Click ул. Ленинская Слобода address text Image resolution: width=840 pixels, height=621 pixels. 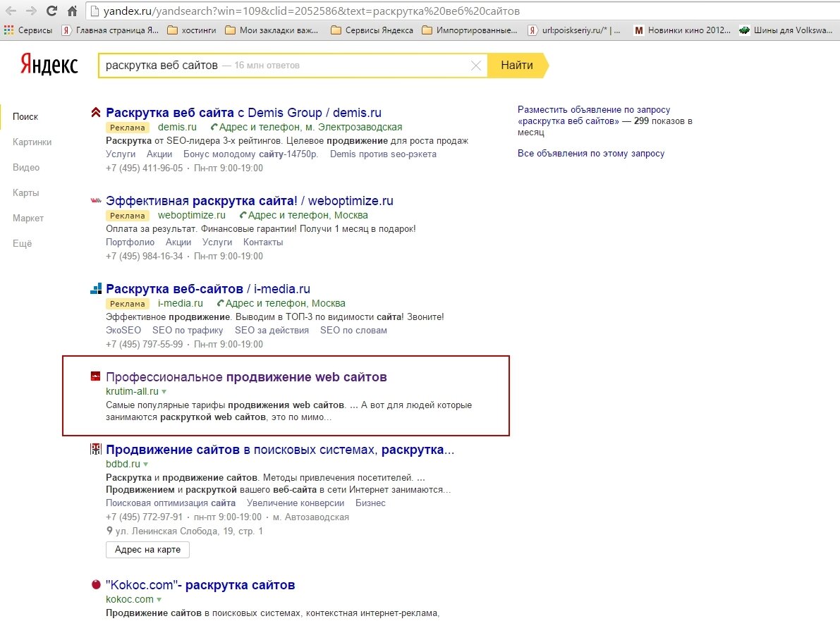tap(188, 531)
